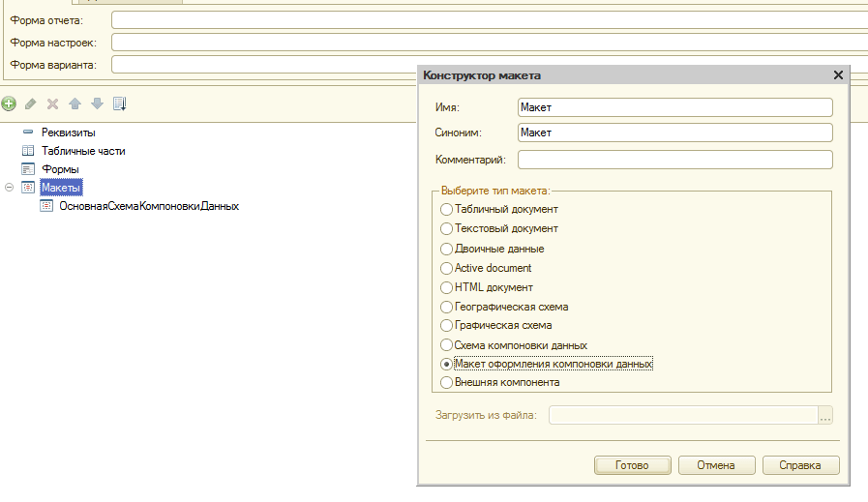Select the Реквизиты tree item

pos(68,132)
